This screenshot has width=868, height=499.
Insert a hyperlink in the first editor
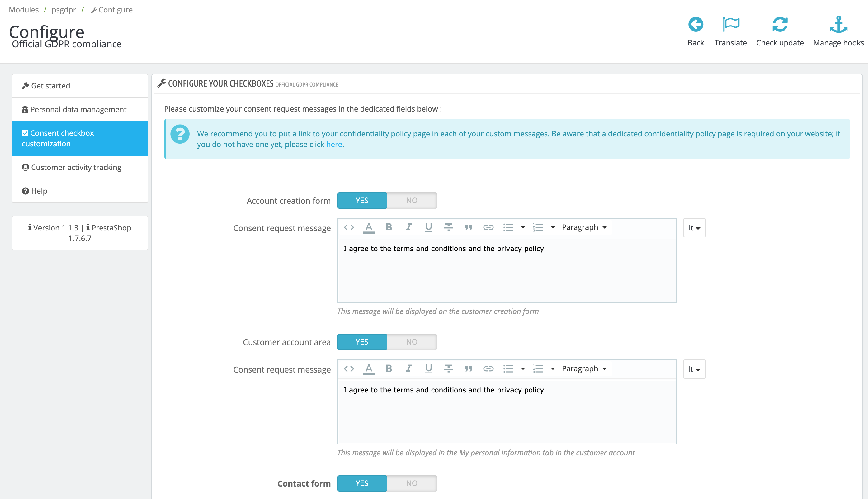pos(488,227)
